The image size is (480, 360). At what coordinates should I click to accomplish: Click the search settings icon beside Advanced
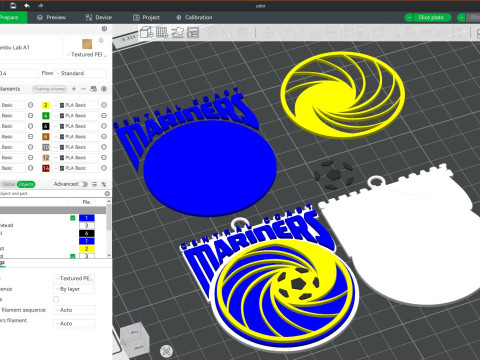[104, 184]
